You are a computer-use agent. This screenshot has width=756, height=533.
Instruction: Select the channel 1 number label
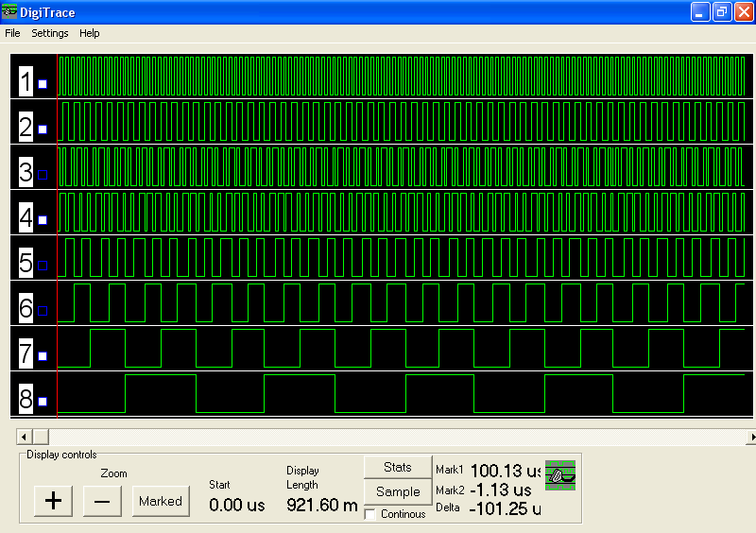[26, 81]
